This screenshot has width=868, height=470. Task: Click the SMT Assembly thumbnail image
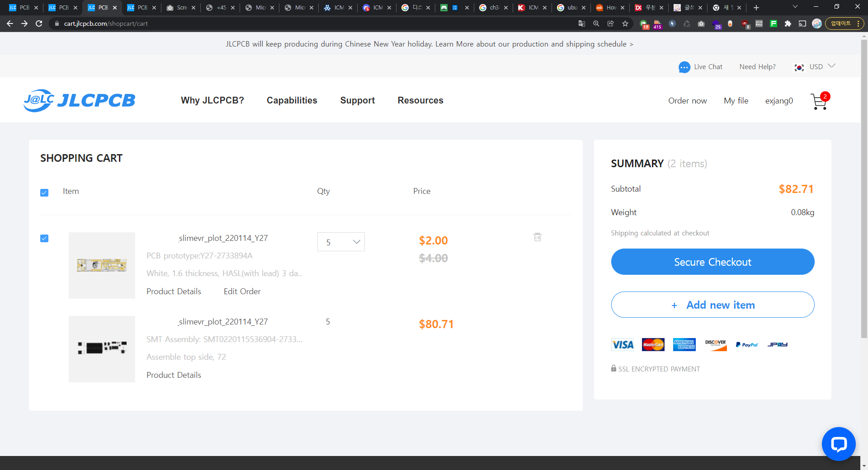(x=102, y=349)
